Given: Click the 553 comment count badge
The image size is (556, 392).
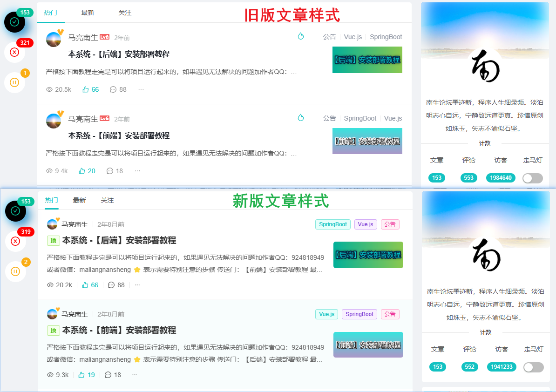Looking at the screenshot, I should tap(468, 178).
